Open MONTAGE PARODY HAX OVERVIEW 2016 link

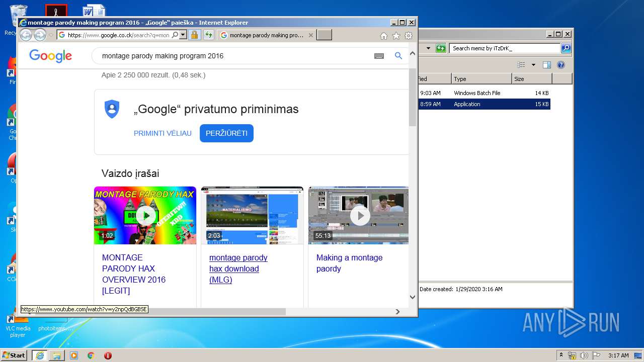click(x=134, y=274)
